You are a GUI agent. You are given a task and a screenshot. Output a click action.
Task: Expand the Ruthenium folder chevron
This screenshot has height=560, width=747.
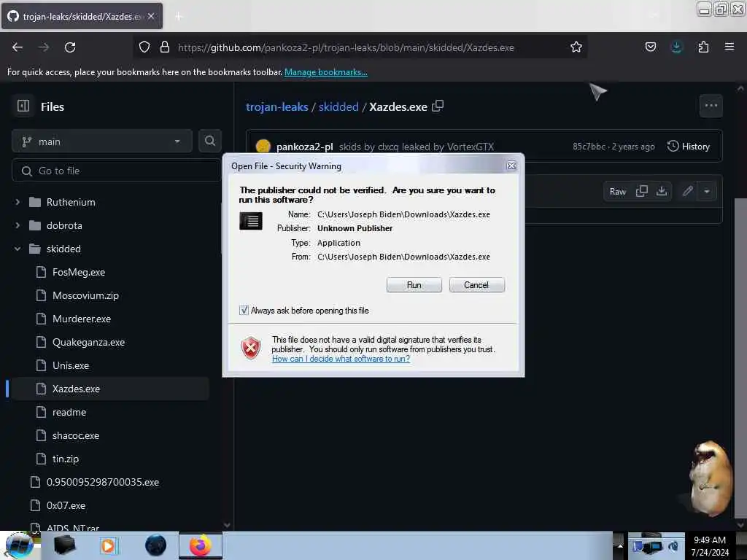point(18,202)
